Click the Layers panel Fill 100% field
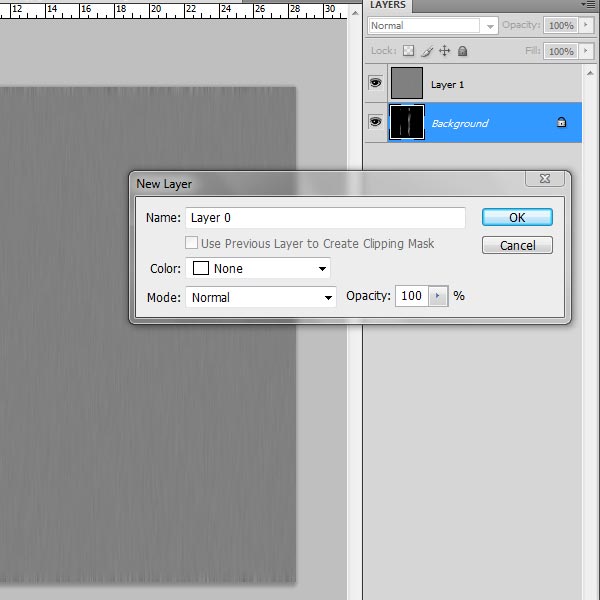The height and width of the screenshot is (600, 600). click(561, 51)
